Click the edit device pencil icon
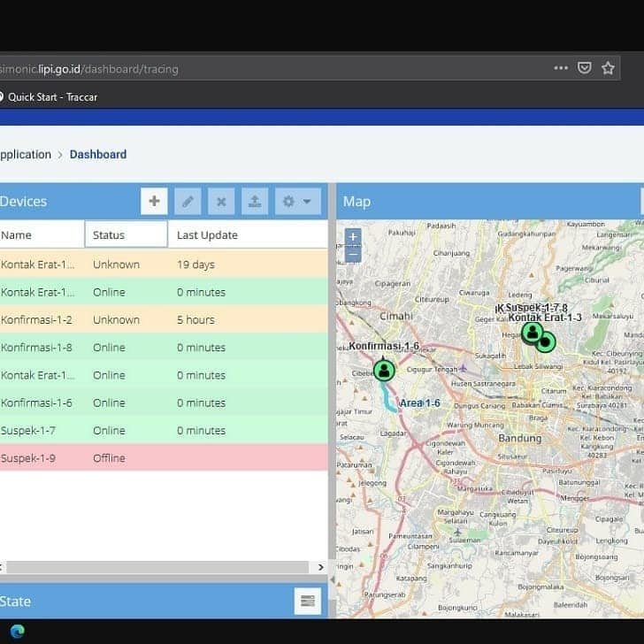 tap(188, 202)
